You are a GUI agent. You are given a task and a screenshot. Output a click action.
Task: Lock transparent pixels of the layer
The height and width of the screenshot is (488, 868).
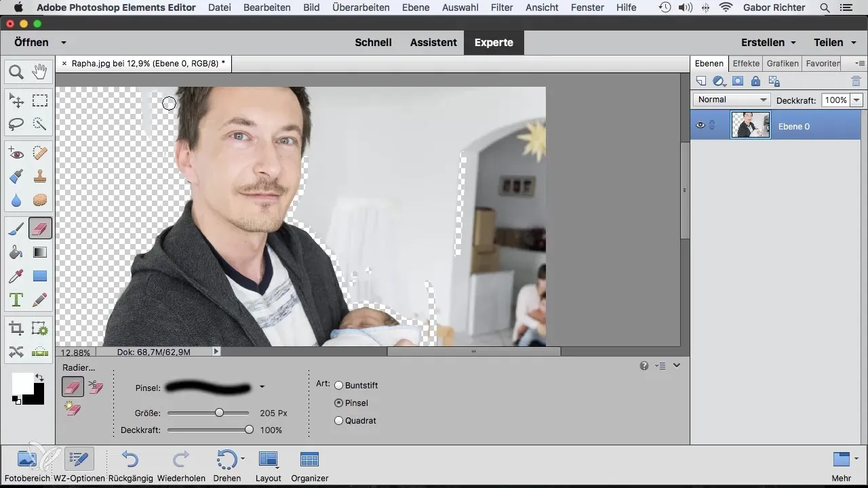(774, 81)
